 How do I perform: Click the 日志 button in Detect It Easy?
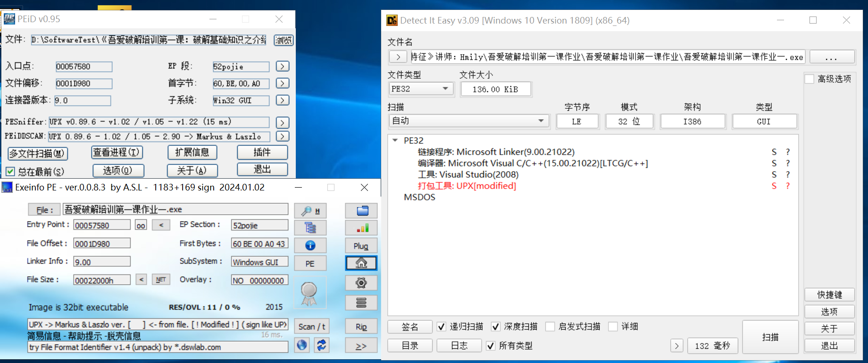pyautogui.click(x=459, y=346)
